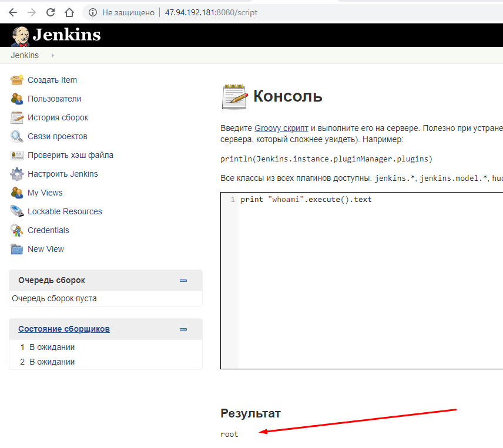Click the Очередь сборок пуста text
The height and width of the screenshot is (448, 503).
[x=54, y=298]
